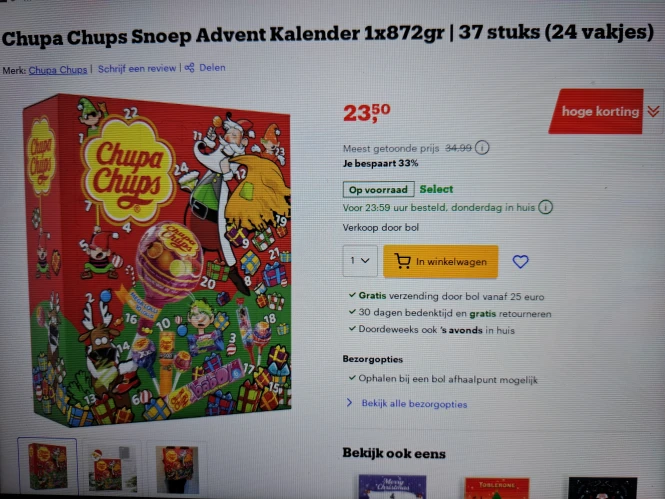Screen dimensions: 665x499
Task: Click the hoge korting red banner
Action: (x=598, y=112)
